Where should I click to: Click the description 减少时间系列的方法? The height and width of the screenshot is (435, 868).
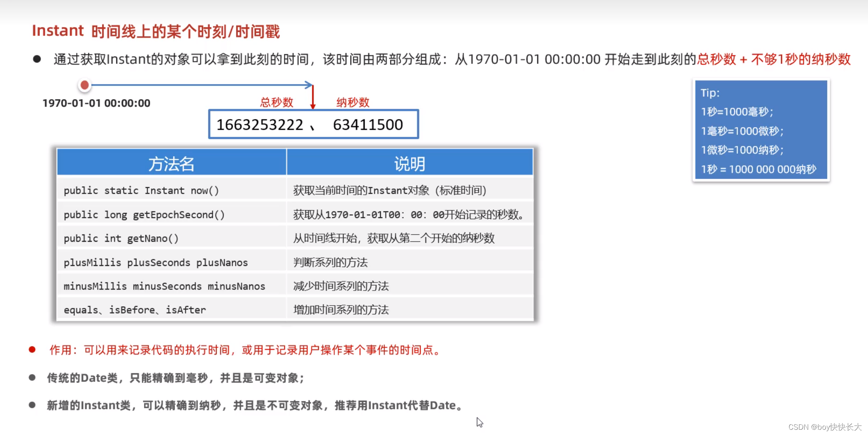coord(341,286)
